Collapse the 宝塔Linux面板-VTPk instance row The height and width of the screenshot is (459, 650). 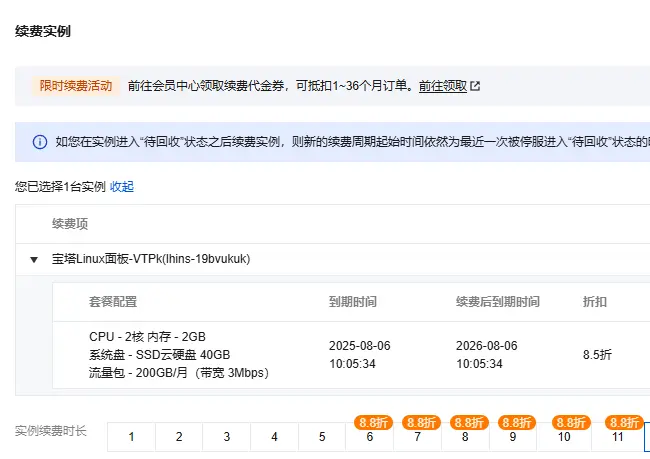pyautogui.click(x=34, y=259)
